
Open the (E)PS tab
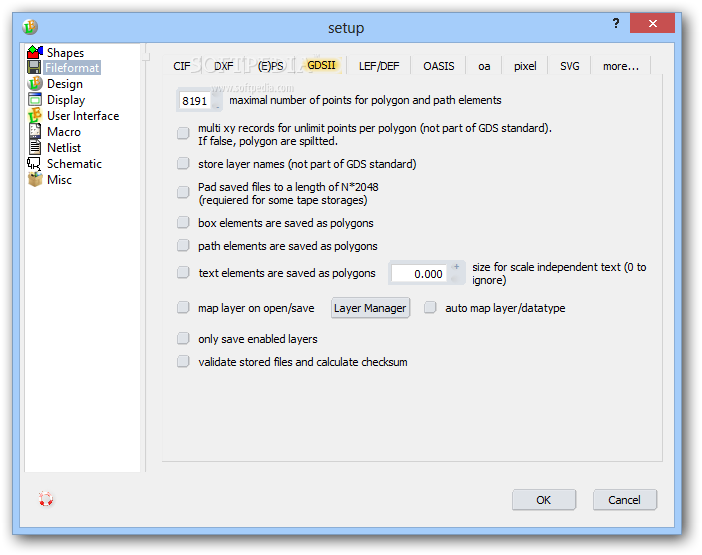tap(270, 66)
